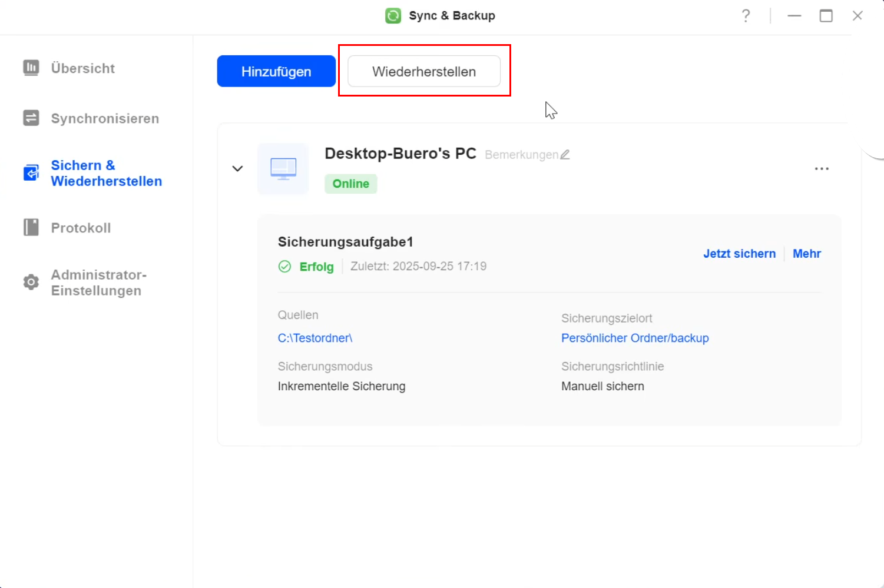Click the Sicherungsmodus label
The height and width of the screenshot is (588, 884).
click(x=325, y=366)
